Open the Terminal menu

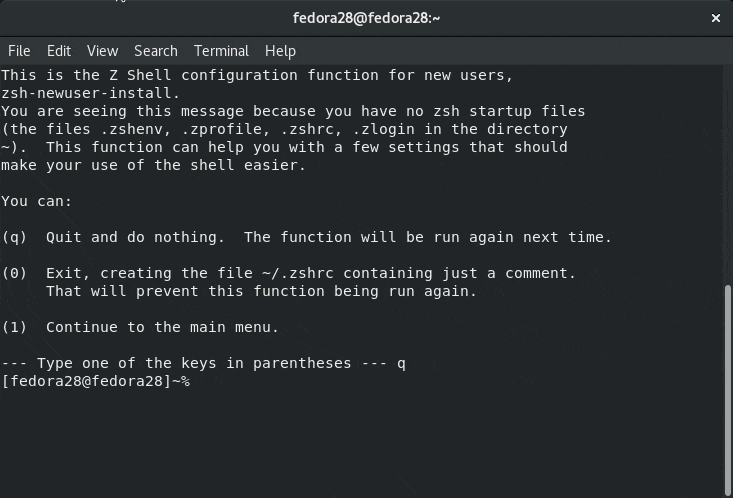pyautogui.click(x=221, y=51)
